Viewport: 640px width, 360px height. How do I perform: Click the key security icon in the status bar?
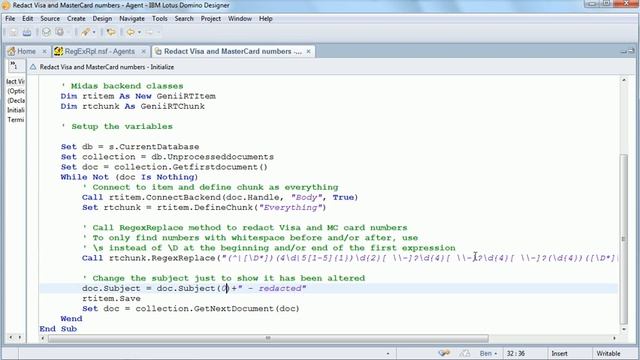[444, 353]
